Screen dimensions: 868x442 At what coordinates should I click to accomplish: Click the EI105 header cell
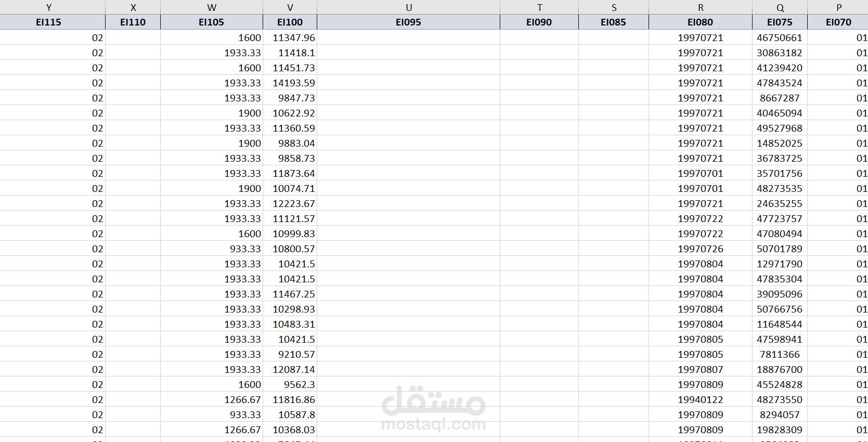click(x=212, y=22)
